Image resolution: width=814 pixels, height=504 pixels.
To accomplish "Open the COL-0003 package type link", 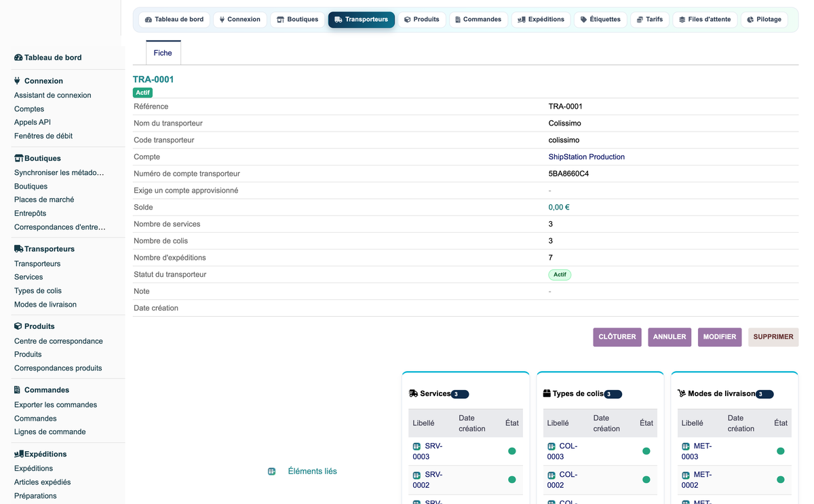I will 562,451.
